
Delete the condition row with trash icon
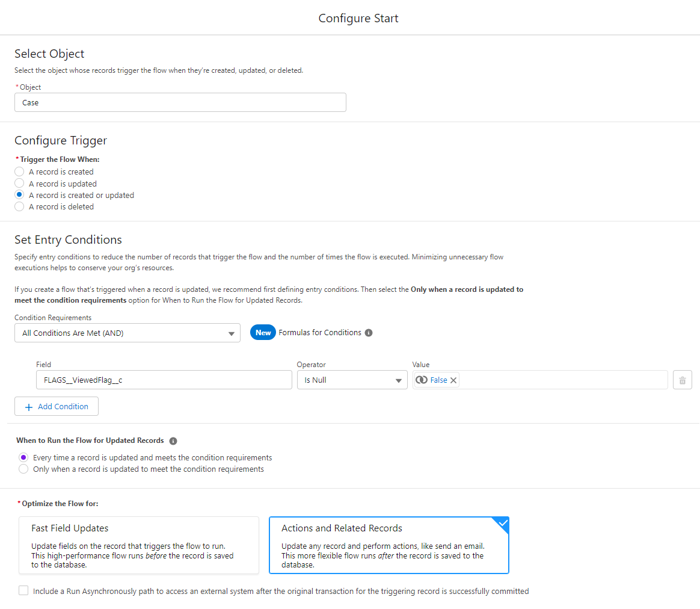pos(682,380)
